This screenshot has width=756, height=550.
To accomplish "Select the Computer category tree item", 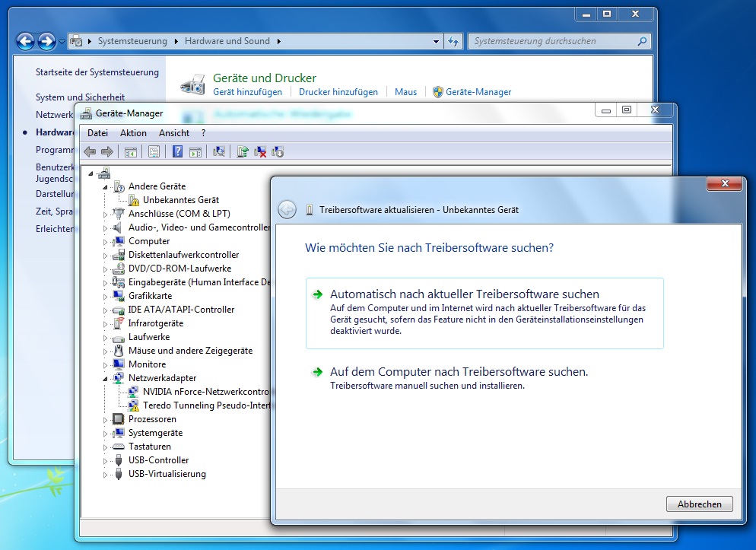I will (x=149, y=241).
